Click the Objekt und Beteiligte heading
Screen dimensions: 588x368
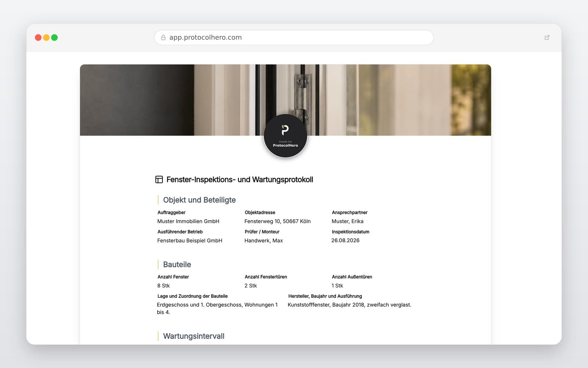[200, 200]
